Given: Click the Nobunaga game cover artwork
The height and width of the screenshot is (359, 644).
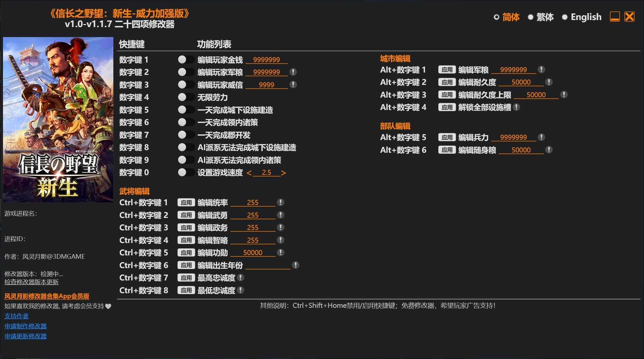Looking at the screenshot, I should (x=58, y=119).
